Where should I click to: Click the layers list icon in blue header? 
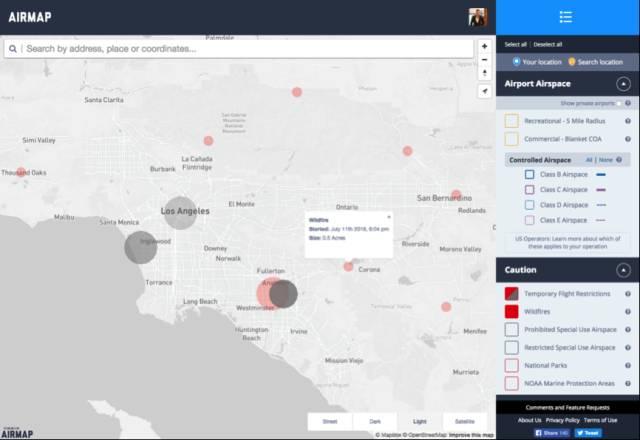566,17
